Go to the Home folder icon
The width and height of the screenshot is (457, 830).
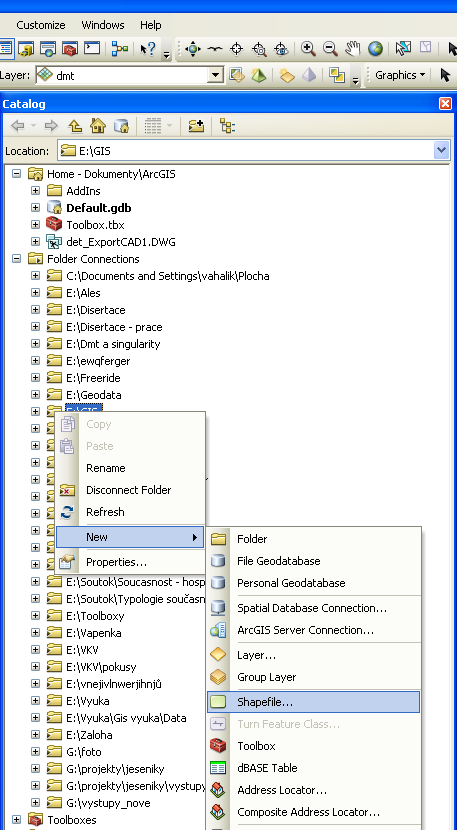[x=98, y=125]
